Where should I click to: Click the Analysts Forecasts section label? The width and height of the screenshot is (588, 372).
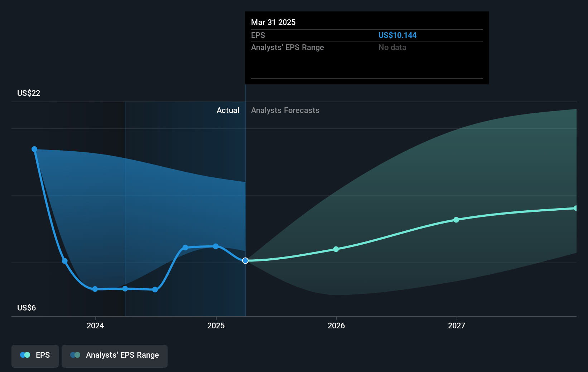pyautogui.click(x=285, y=110)
